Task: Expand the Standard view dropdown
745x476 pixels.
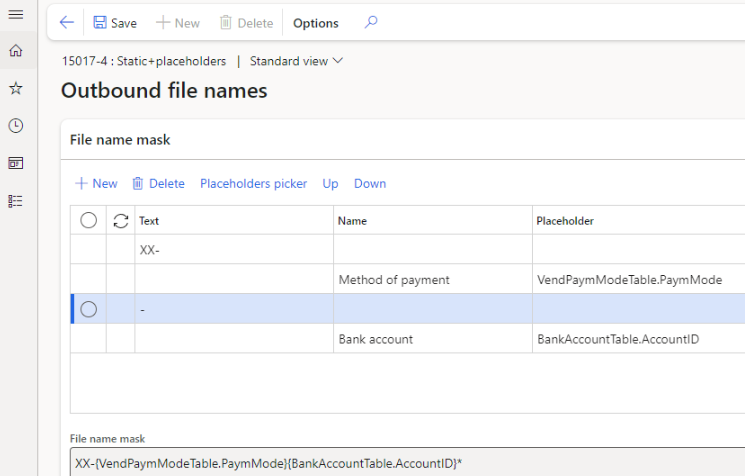Action: coord(296,61)
